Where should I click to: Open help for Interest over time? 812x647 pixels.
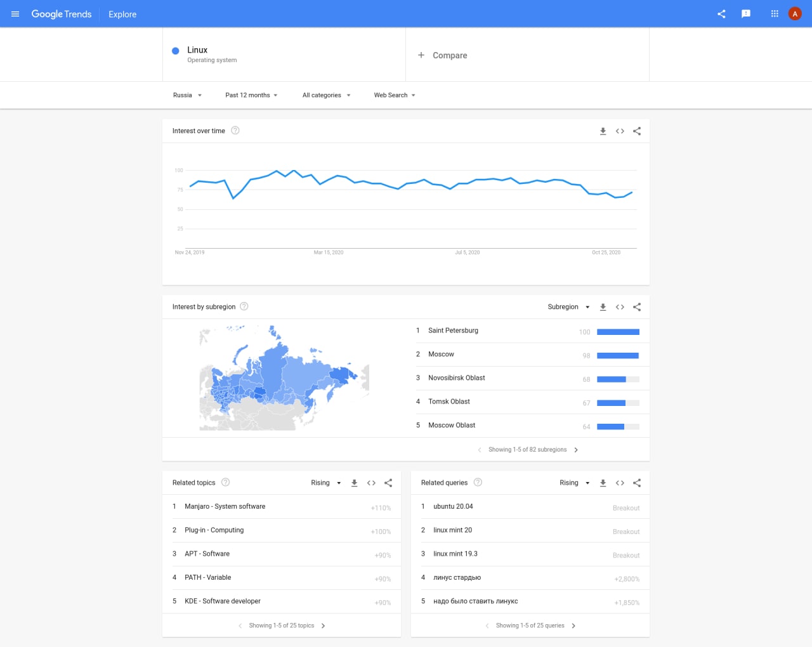[235, 131]
